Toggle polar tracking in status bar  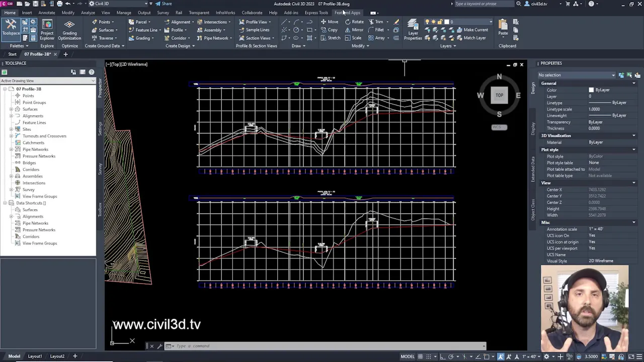coord(451,356)
